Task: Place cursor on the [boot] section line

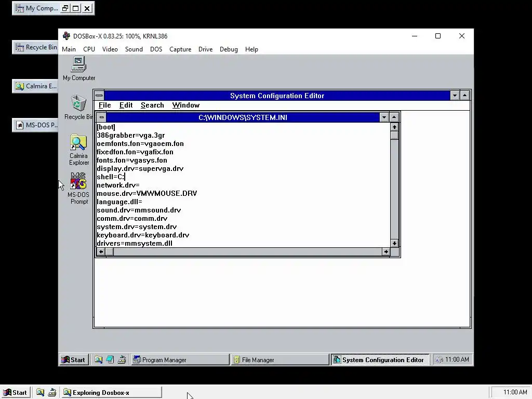Action: (106, 127)
